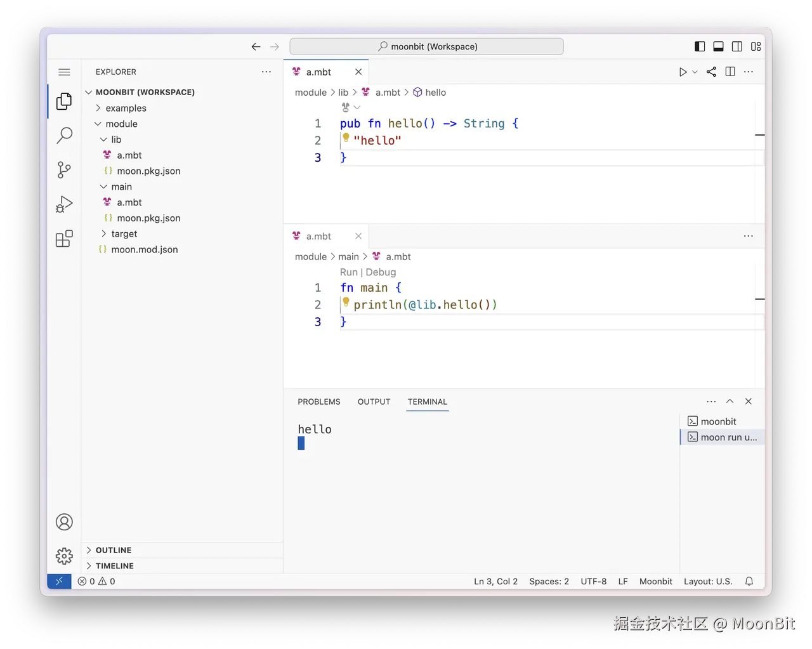Click the Run file play icon
This screenshot has width=812, height=649.
pos(683,72)
